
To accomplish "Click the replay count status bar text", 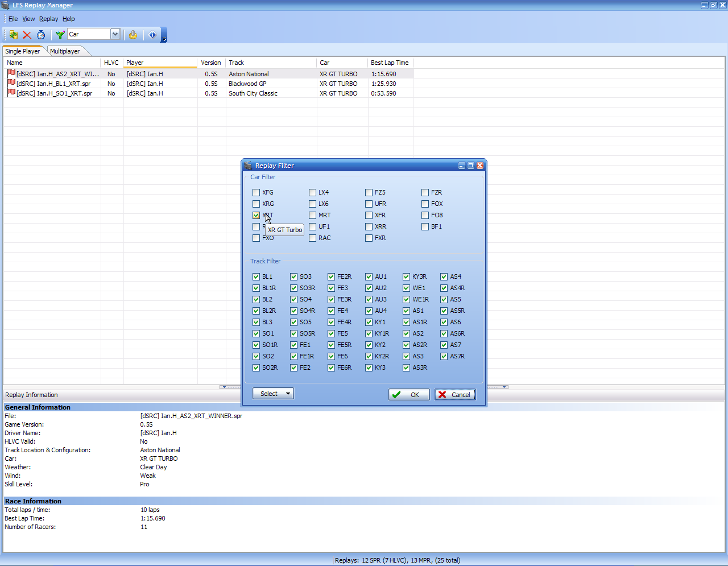I will (x=398, y=560).
